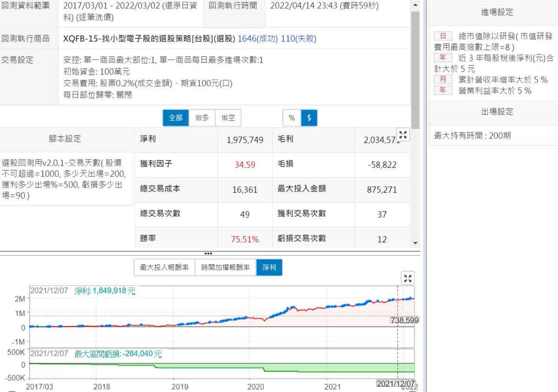Click the 月 badge beside 累計營收年增率
The width and height of the screenshot is (558, 392).
point(443,80)
